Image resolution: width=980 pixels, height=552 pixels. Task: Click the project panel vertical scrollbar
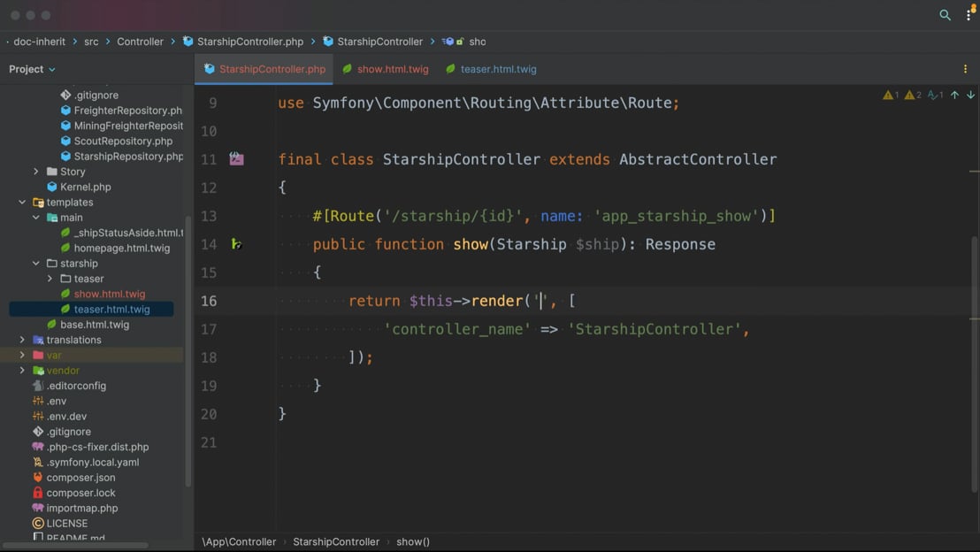pyautogui.click(x=188, y=350)
